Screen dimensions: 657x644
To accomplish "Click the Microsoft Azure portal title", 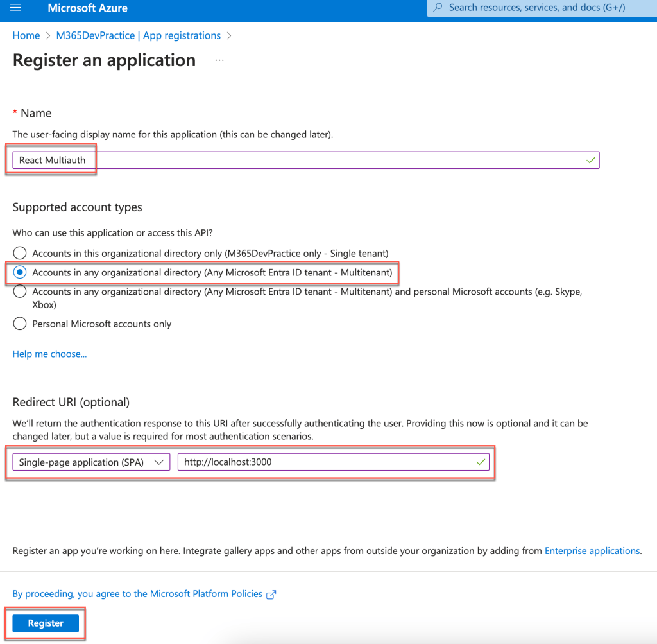I will (87, 8).
